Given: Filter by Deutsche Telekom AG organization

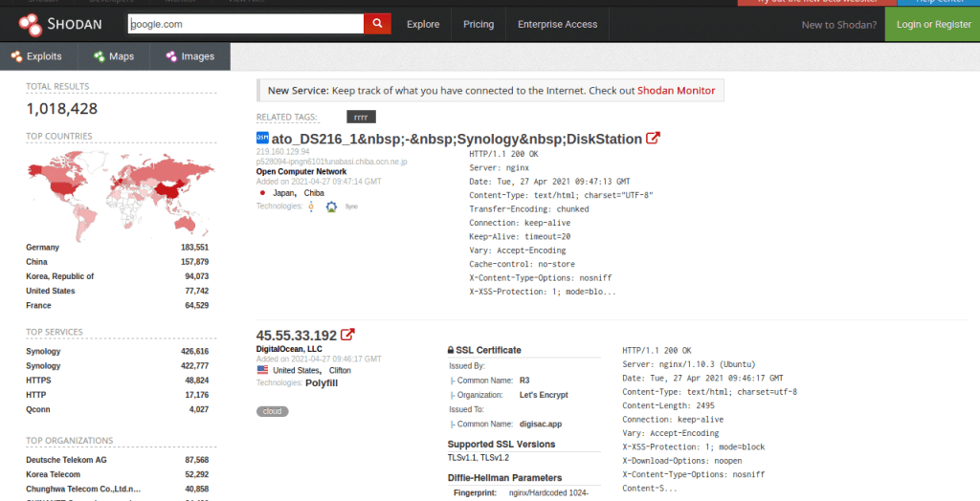Looking at the screenshot, I should 66,460.
